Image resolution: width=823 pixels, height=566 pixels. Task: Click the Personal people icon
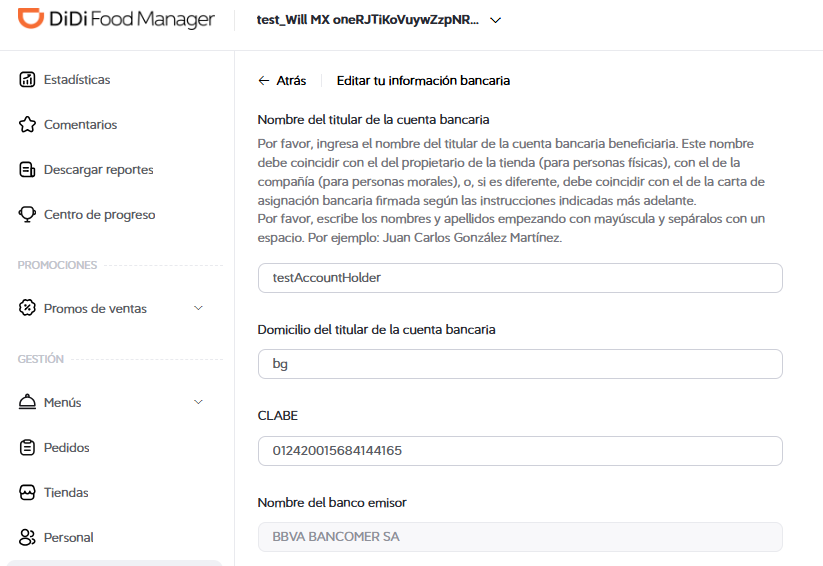point(27,537)
